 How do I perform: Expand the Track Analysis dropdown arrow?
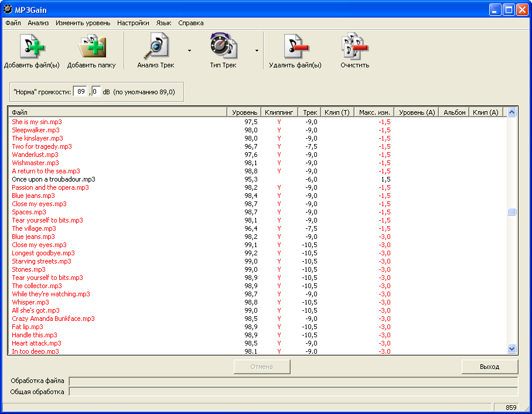[189, 51]
